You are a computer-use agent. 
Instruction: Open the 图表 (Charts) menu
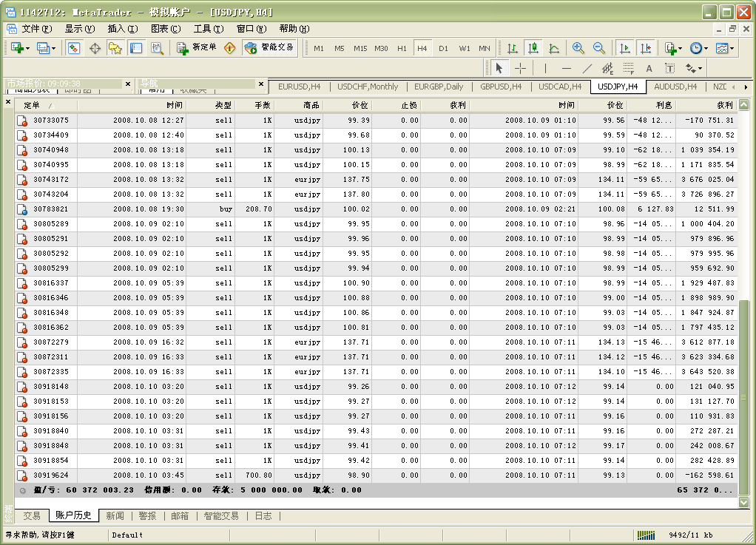click(x=165, y=29)
